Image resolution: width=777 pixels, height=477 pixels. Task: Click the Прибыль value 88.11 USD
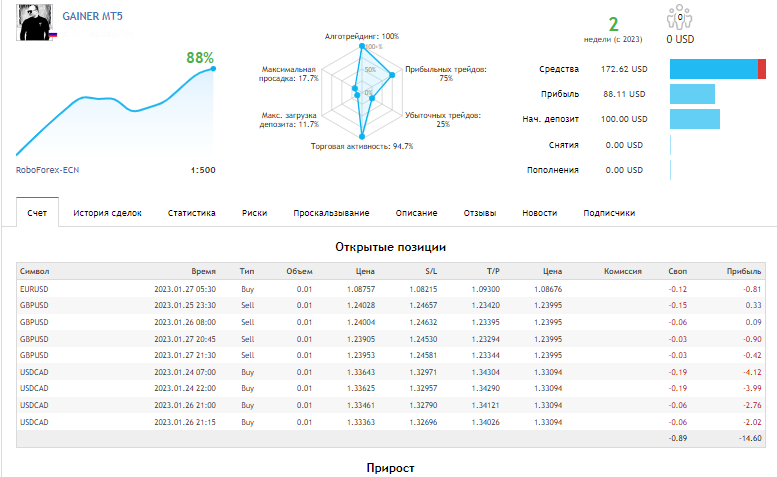[x=624, y=94]
